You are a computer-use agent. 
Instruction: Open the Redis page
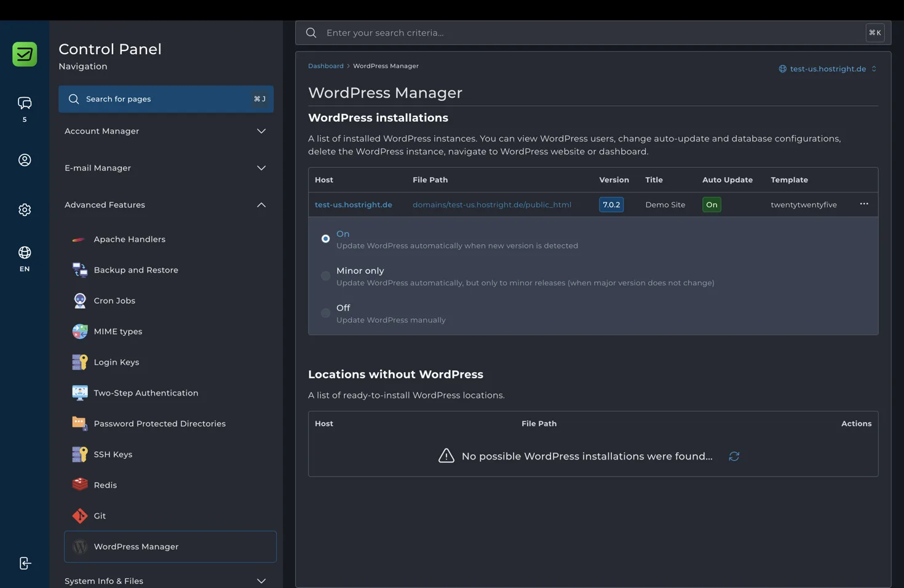(x=105, y=485)
